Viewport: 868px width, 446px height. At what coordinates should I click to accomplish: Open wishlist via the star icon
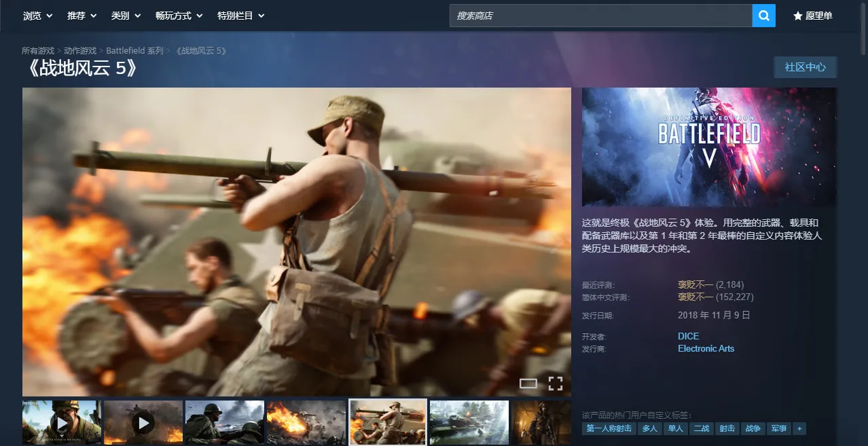(x=812, y=16)
